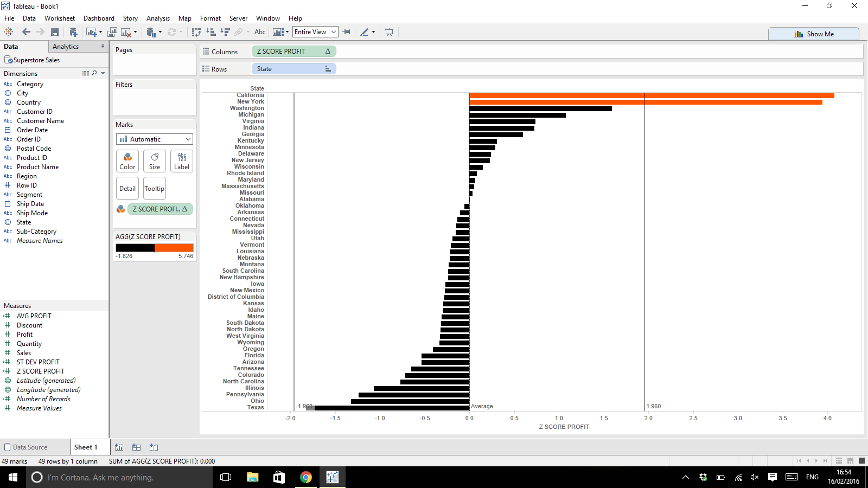Click the Save disk icon in toolbar
This screenshot has height=488, width=868.
pyautogui.click(x=55, y=32)
